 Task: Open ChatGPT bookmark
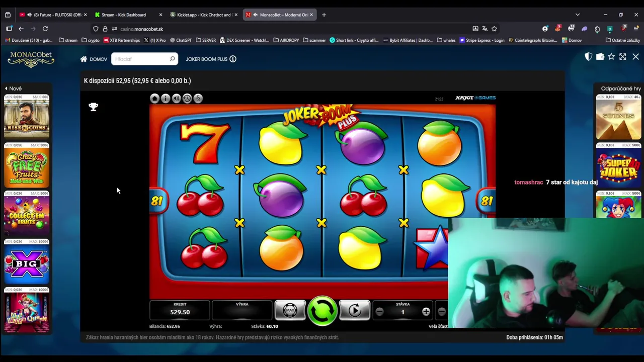[181, 40]
